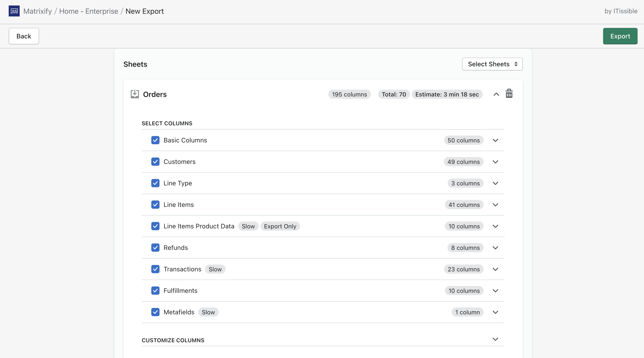Click Slow tag beside Transactions
The height and width of the screenshot is (358, 644).
(x=215, y=269)
